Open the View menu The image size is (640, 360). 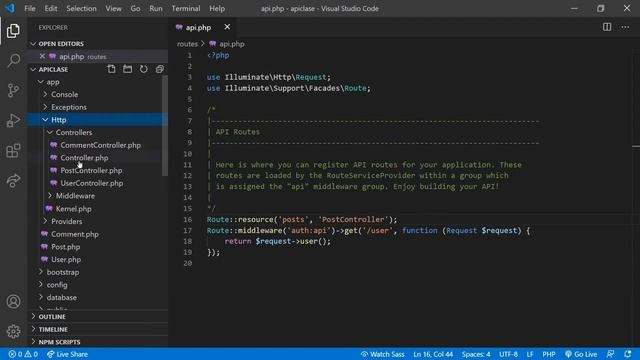[x=113, y=8]
